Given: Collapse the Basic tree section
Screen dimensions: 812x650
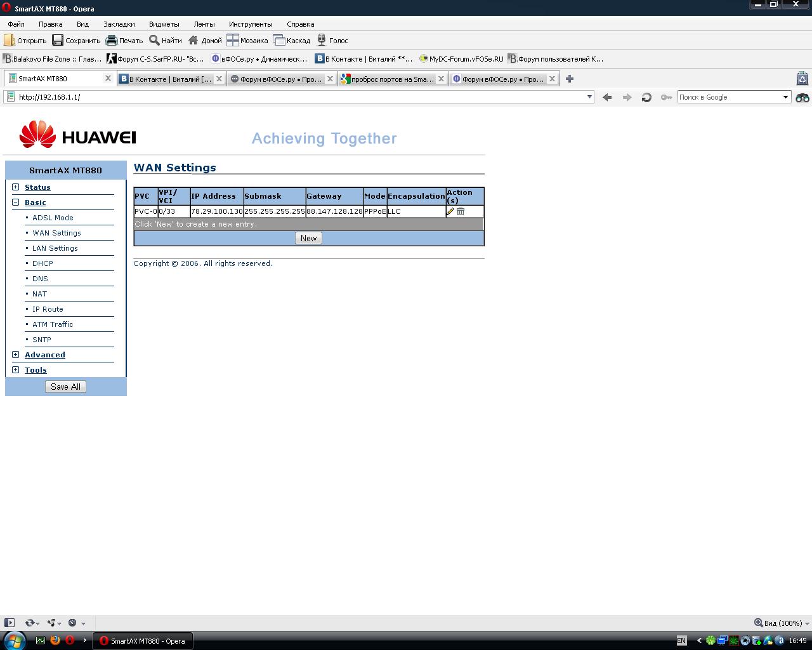Looking at the screenshot, I should [16, 202].
